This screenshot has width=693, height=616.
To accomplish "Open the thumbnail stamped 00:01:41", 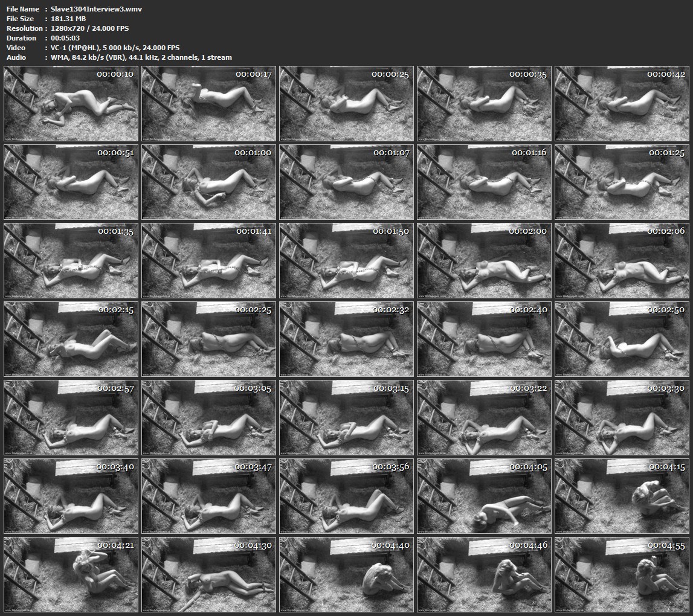I will (208, 261).
